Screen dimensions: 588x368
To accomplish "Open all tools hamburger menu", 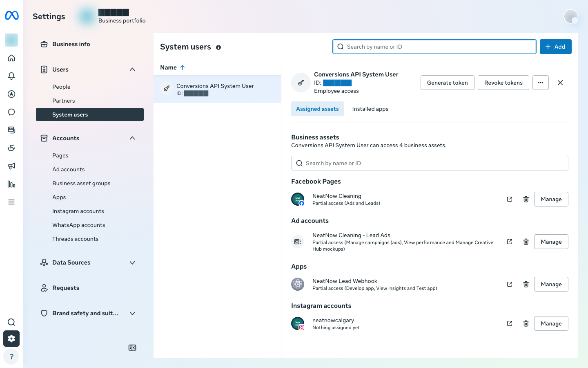I will pyautogui.click(x=11, y=202).
